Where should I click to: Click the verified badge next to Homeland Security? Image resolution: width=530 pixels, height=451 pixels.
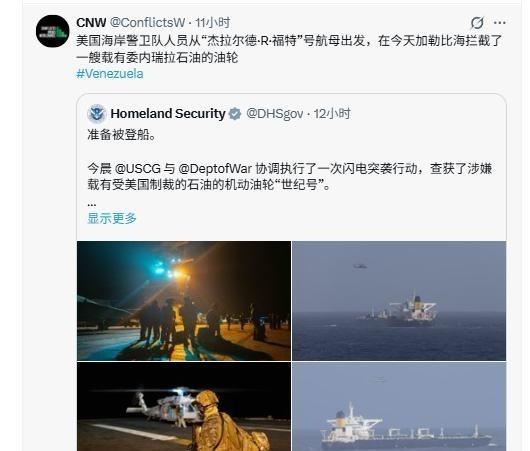(235, 114)
